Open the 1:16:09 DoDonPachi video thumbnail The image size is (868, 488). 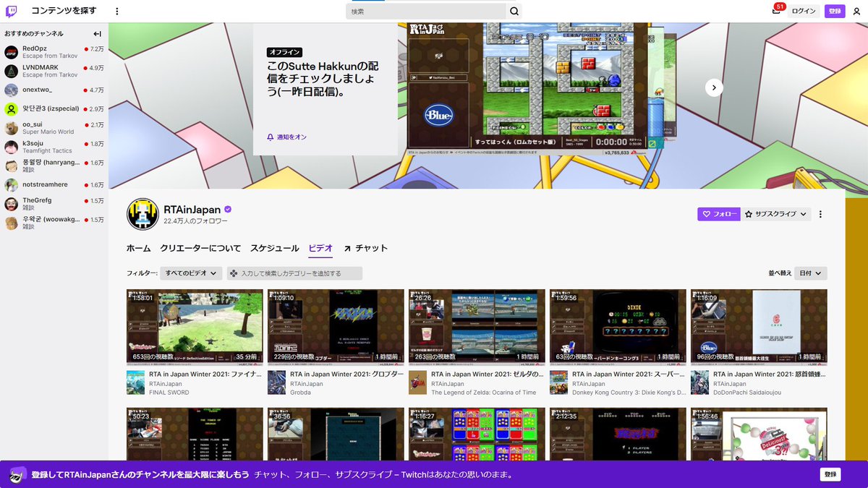tap(759, 328)
